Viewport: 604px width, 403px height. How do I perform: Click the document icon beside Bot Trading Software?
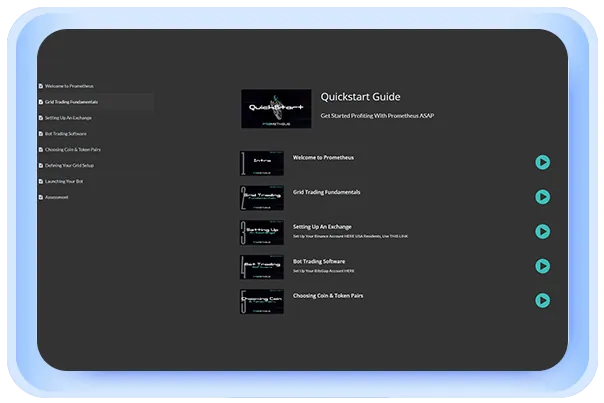(41, 134)
